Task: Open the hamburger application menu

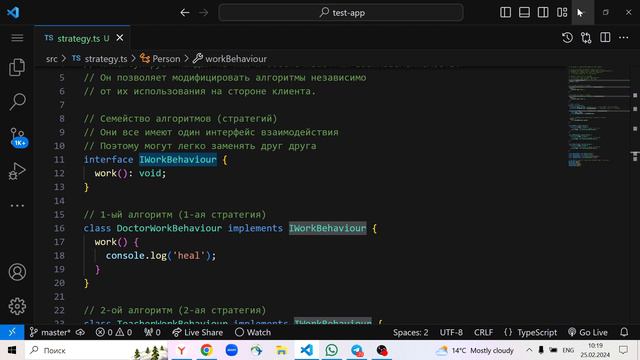Action: pyautogui.click(x=17, y=38)
